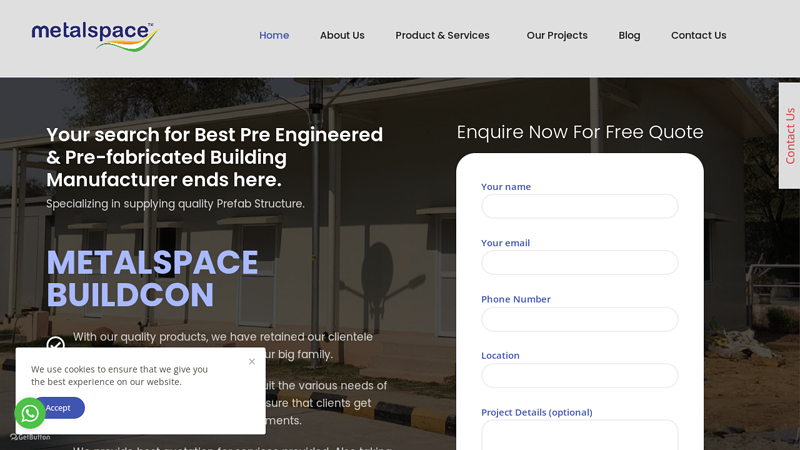Click the checkmark bullet icon
Viewport: 800px width, 450px height.
tap(56, 344)
